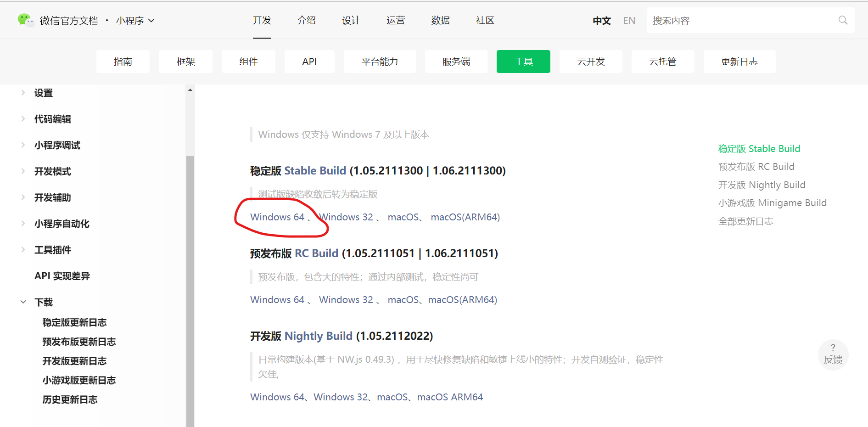Screen dimensions: 868x427
Task: Open 预发布版更新日志 in sidebar
Action: pos(79,342)
